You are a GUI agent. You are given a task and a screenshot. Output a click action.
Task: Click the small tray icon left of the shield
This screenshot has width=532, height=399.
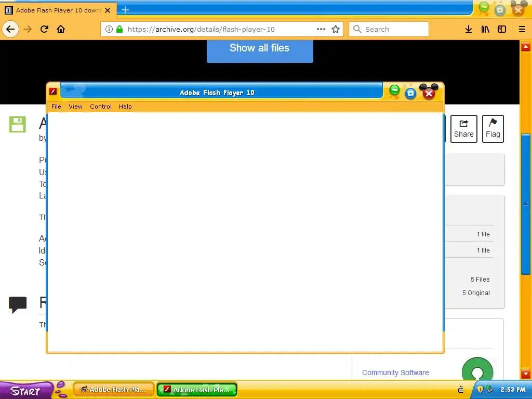461,390
